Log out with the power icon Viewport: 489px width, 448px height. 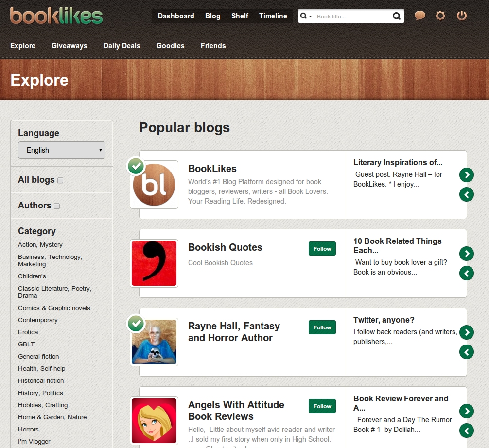coord(462,16)
